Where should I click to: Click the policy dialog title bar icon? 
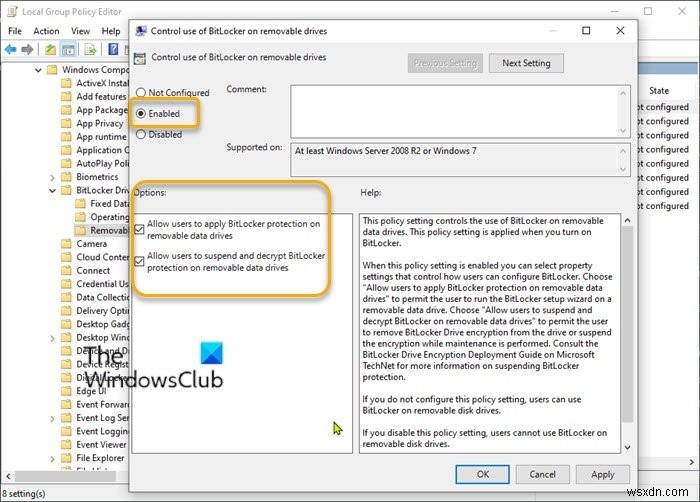click(141, 31)
